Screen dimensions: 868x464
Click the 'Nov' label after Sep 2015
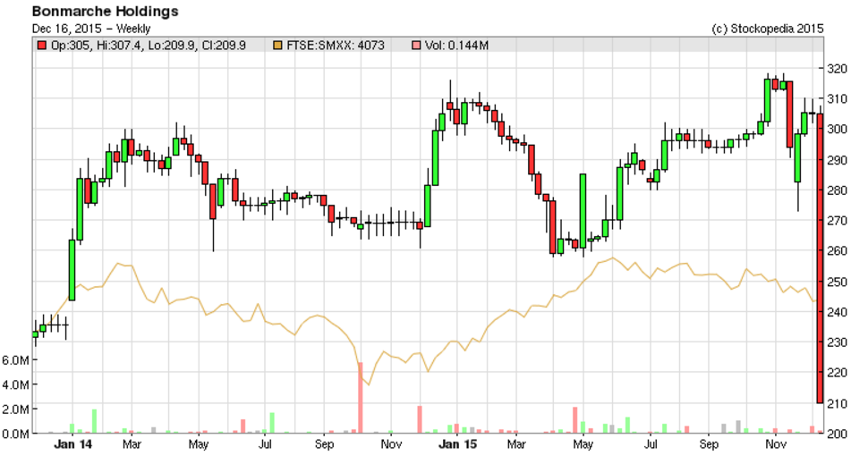point(776,444)
